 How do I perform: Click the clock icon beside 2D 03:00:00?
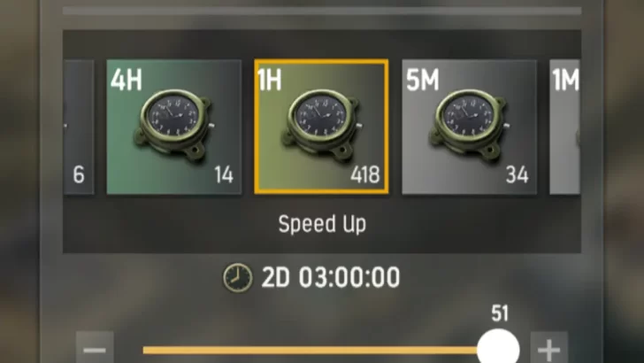click(238, 278)
